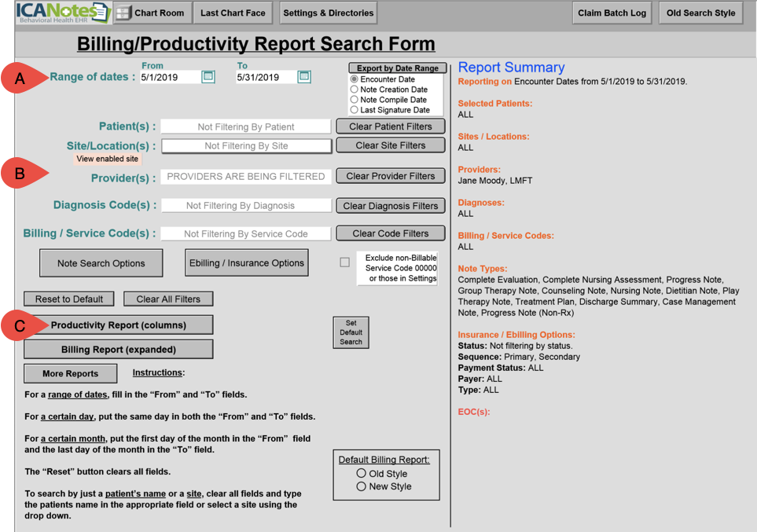757x532 pixels.
Task: Click the Report Summary heading
Action: (x=511, y=67)
